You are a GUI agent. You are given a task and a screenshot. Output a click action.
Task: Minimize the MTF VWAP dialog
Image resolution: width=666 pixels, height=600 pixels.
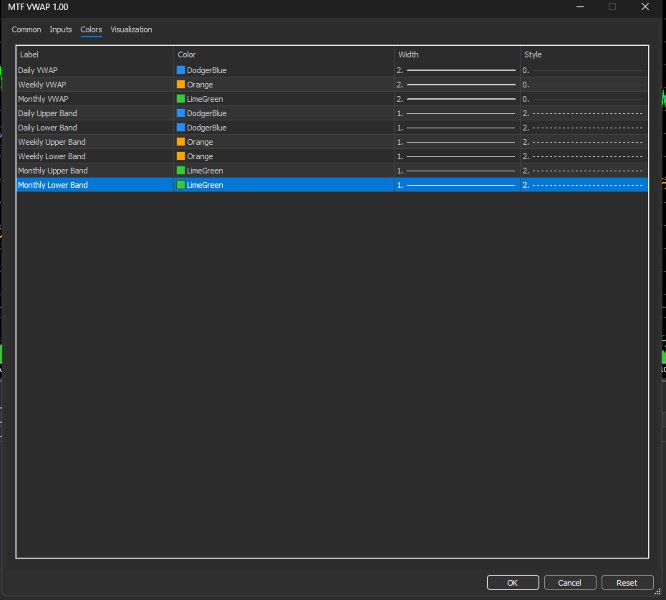580,7
